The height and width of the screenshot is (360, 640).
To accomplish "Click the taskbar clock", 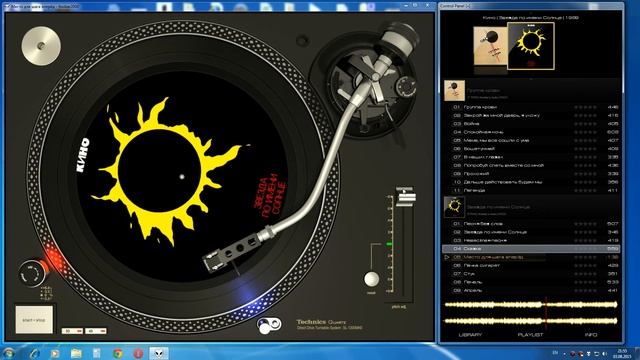I will click(x=622, y=353).
